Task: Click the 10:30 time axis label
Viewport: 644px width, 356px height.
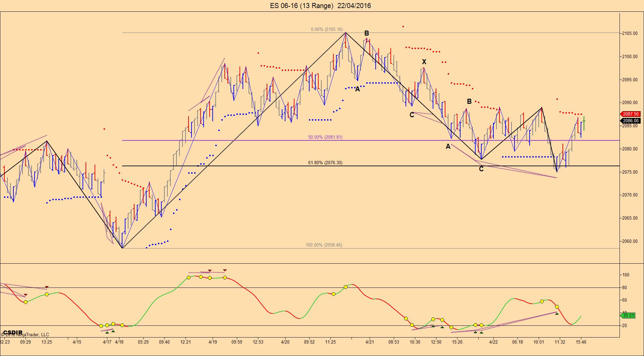Action: click(415, 342)
